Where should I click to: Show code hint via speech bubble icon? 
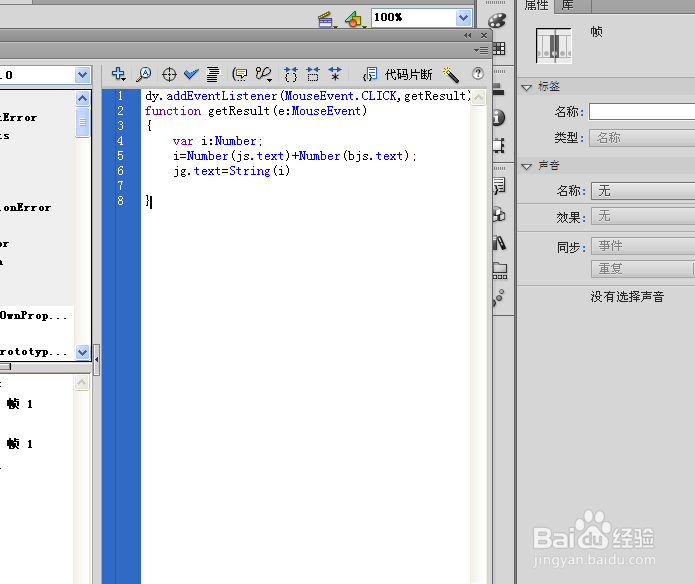(x=240, y=74)
